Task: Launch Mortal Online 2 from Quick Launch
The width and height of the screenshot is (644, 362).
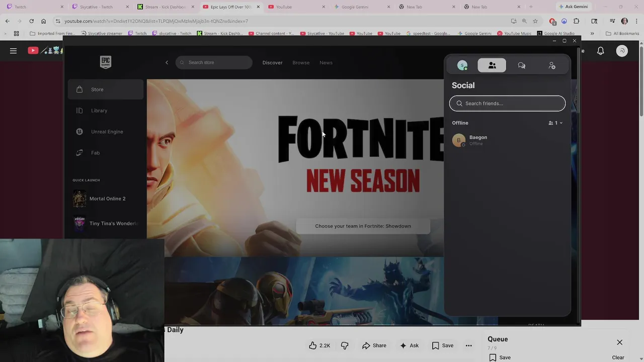Action: click(x=106, y=199)
